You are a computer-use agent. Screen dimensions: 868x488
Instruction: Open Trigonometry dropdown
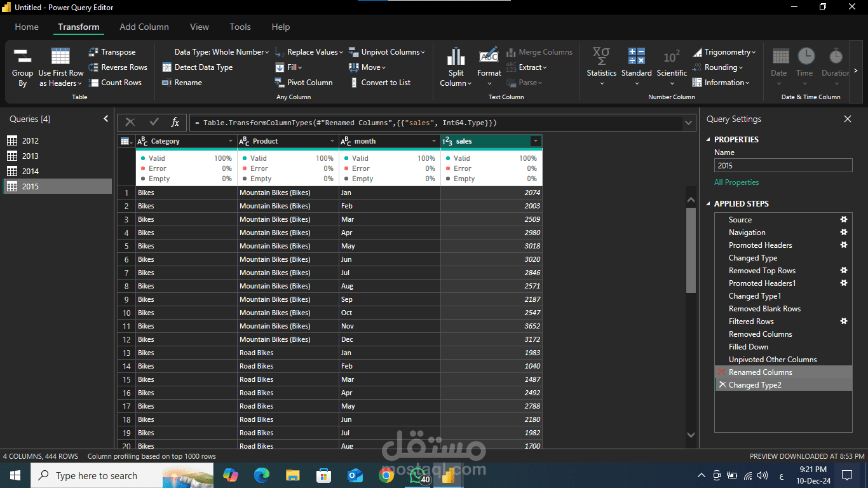tap(724, 52)
